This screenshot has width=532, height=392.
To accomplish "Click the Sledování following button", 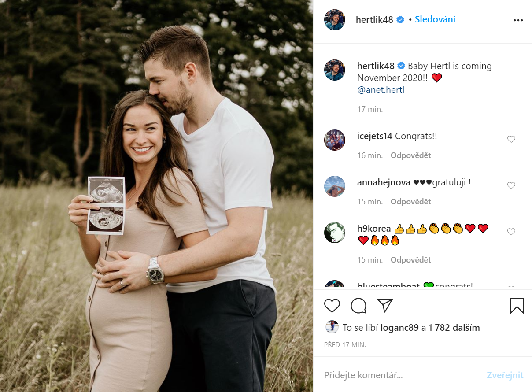I will pos(435,19).
